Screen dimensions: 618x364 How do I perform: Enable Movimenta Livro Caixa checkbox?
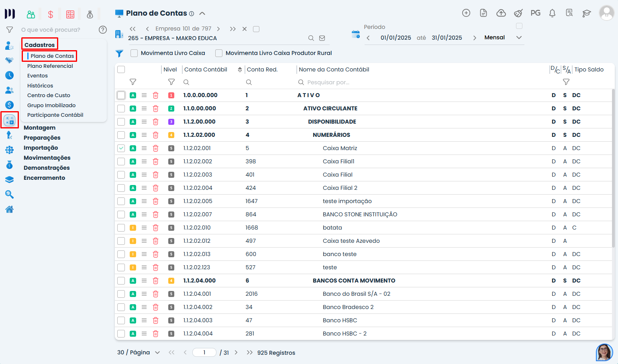pyautogui.click(x=134, y=53)
